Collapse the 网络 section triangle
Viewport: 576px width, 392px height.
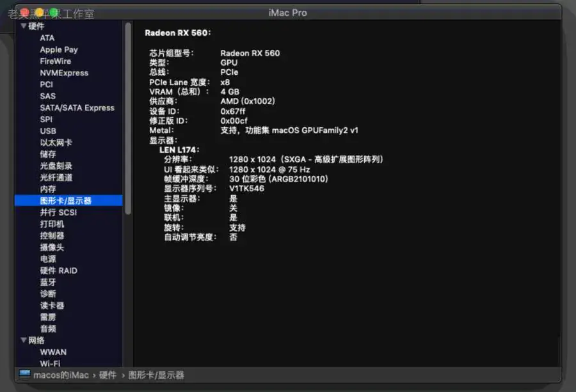(x=24, y=340)
